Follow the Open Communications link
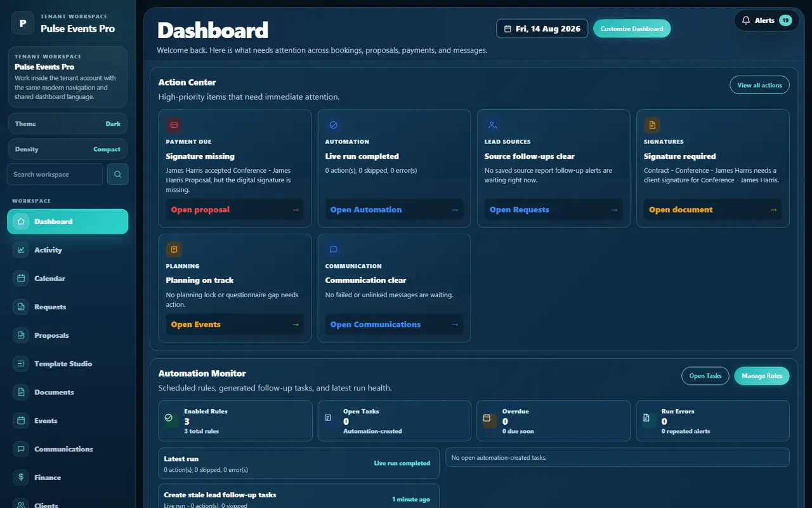Viewport: 812px width, 508px height. pos(394,324)
